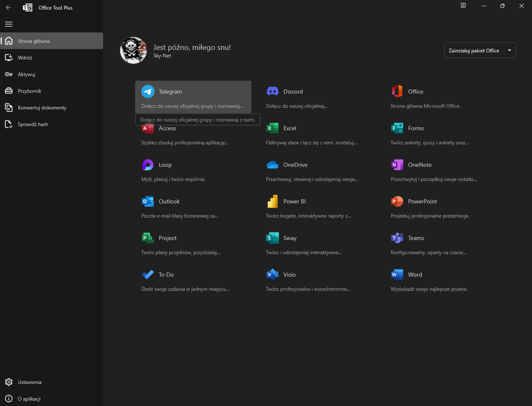Click the Word icon

pyautogui.click(x=397, y=275)
